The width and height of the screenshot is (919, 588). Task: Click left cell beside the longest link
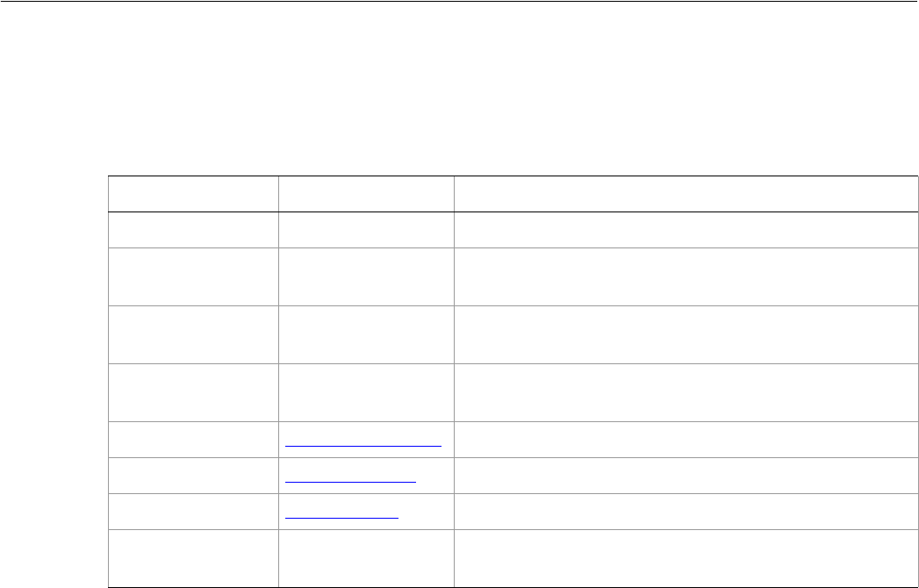(x=192, y=440)
